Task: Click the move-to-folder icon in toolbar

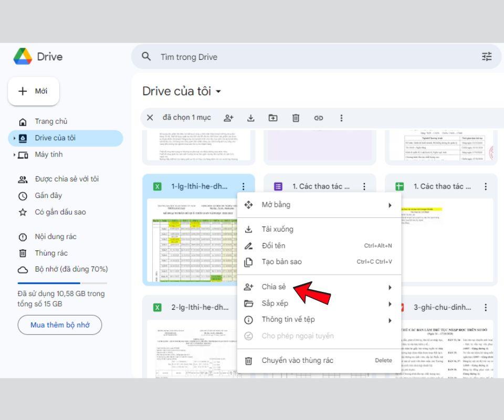Action: click(273, 118)
